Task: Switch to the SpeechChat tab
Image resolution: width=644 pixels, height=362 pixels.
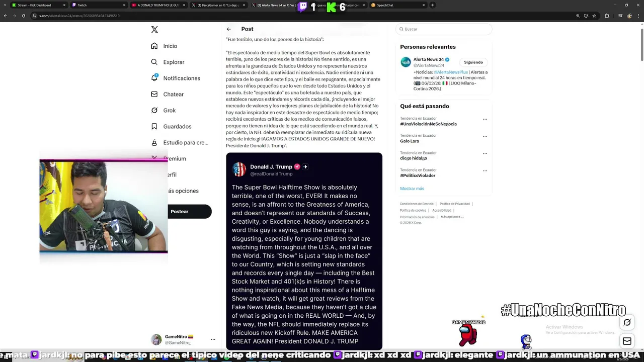Action: pos(397,5)
